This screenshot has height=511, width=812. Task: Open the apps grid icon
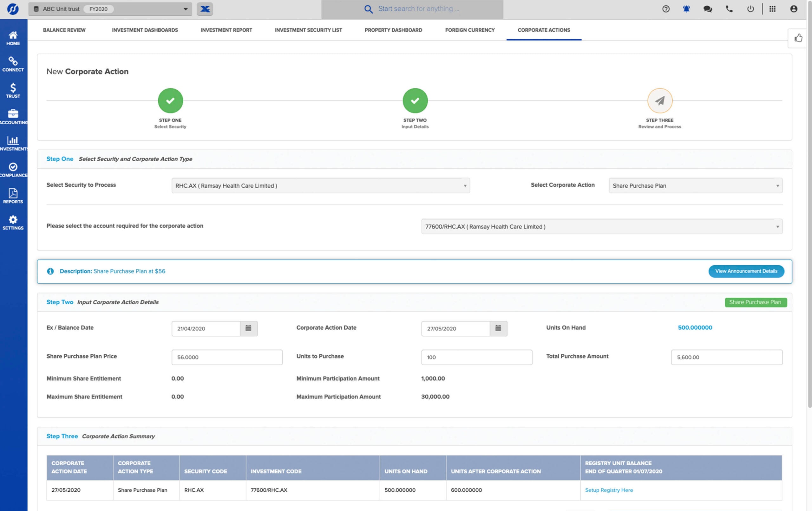[772, 9]
